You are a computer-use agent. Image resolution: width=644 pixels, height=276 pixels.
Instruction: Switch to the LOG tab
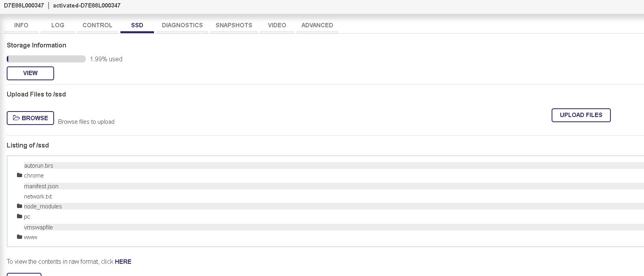point(58,25)
